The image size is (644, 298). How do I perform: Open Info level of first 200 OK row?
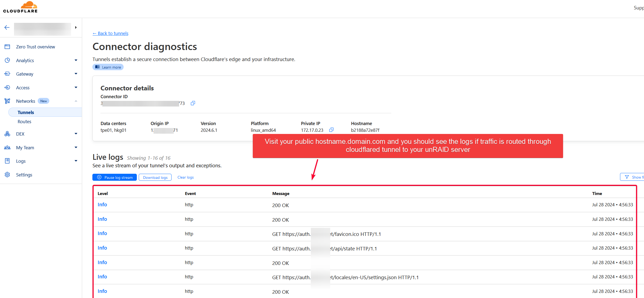(x=102, y=205)
